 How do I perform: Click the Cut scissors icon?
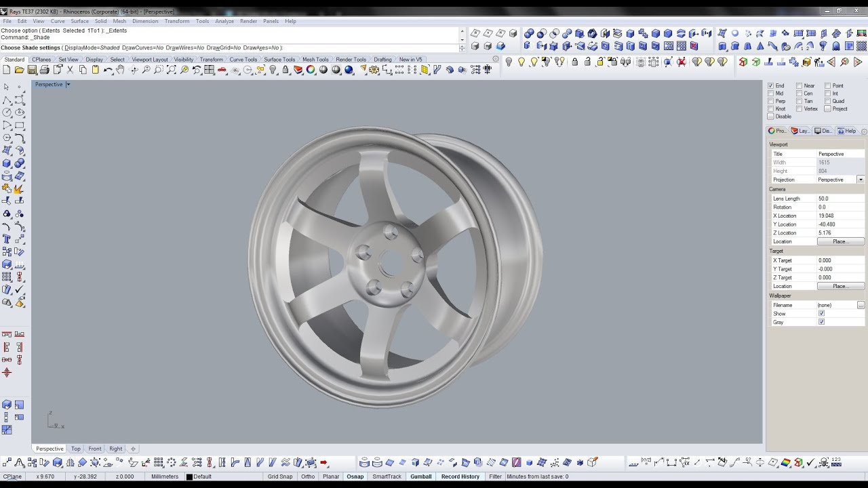click(x=70, y=70)
